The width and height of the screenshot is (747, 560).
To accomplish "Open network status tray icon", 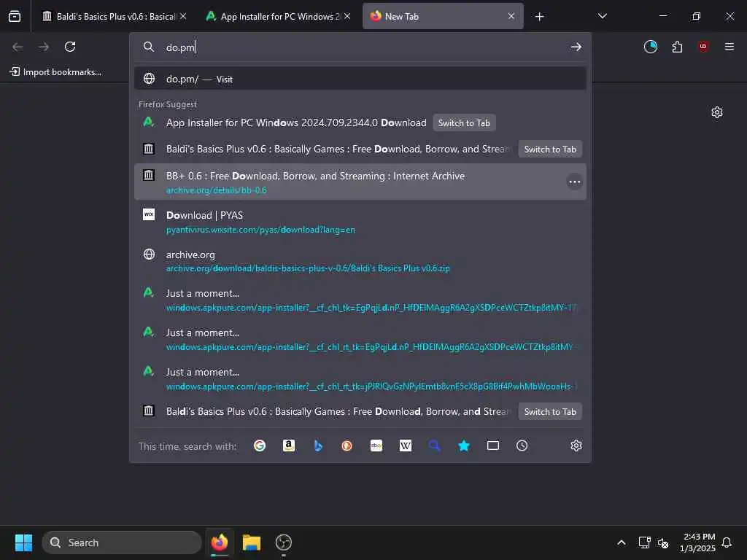I will click(x=645, y=542).
